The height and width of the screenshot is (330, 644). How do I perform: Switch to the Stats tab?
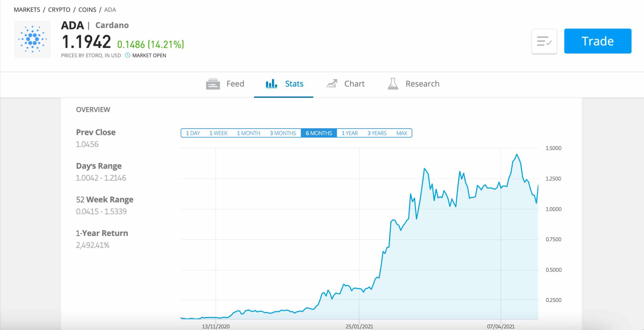click(284, 84)
